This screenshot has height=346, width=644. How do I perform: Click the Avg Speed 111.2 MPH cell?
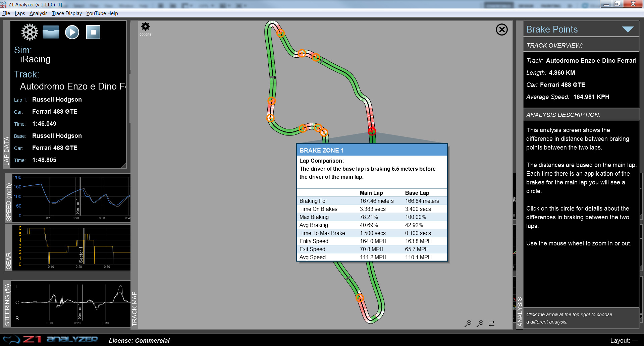[x=373, y=257]
